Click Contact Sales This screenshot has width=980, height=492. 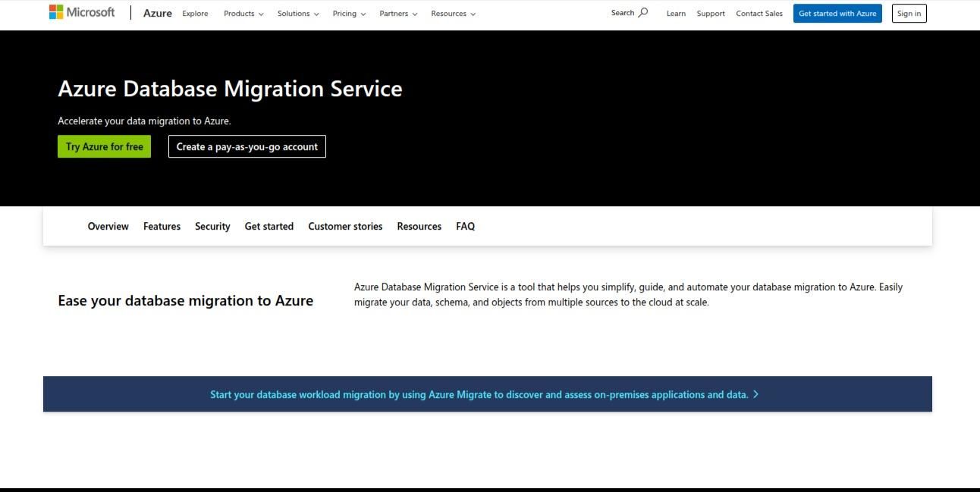pyautogui.click(x=759, y=14)
